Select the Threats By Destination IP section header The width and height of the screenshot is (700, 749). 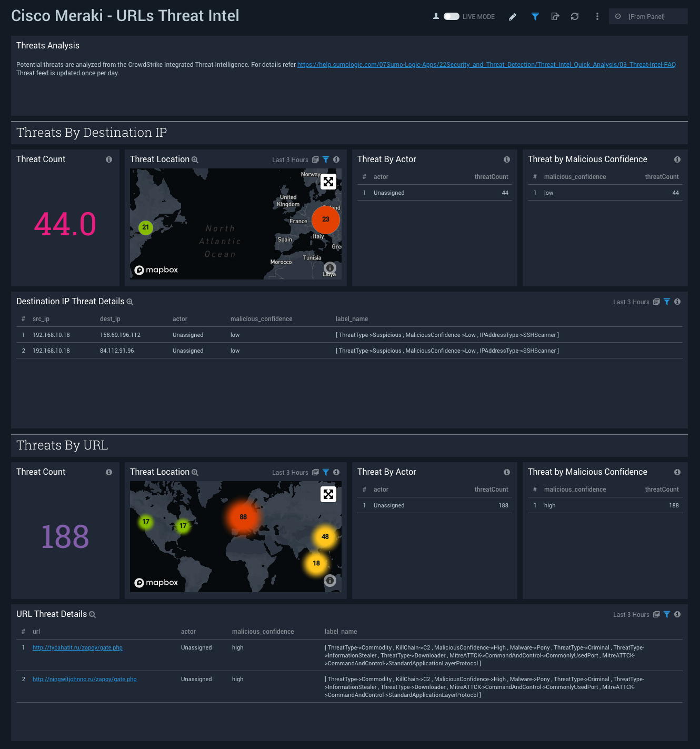coord(91,133)
